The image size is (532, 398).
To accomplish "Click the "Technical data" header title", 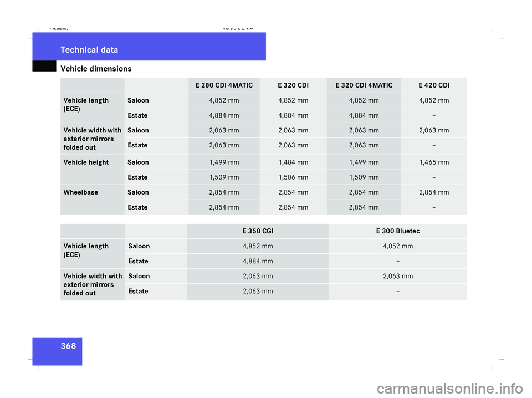I will coord(89,50).
